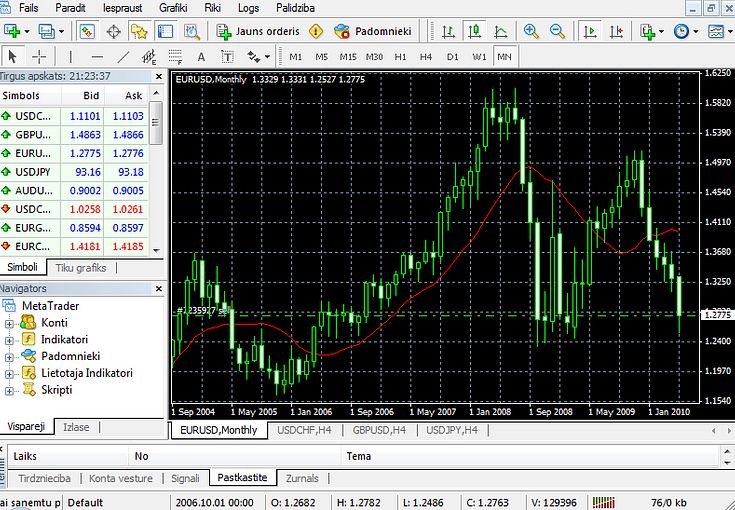Open the Grafiki menu
Image resolution: width=735 pixels, height=510 pixels.
coord(172,7)
